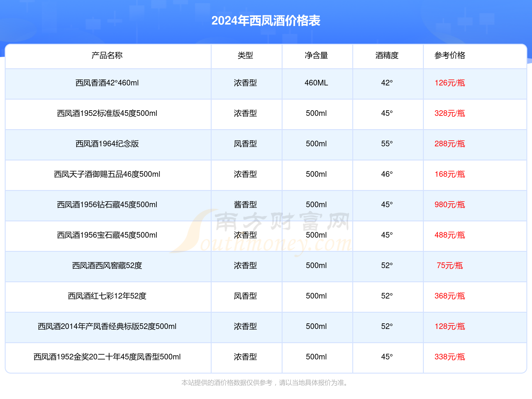Click 500ml in the 1952标准版 row
Viewport: 532px width, 399px height.
click(316, 113)
